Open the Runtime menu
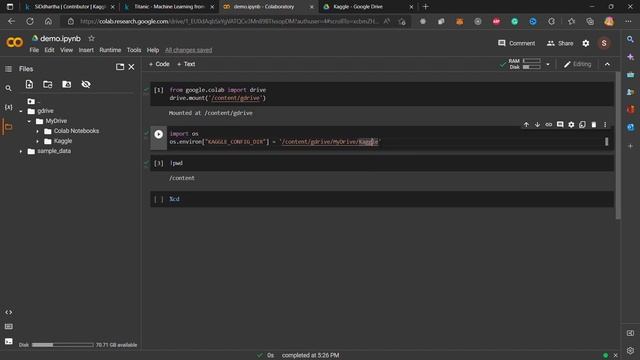The width and height of the screenshot is (640, 360). 110,50
